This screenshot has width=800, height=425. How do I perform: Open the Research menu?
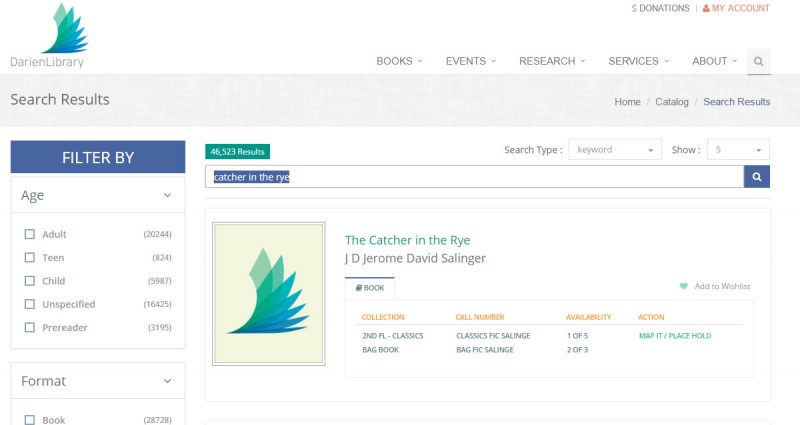coord(552,61)
